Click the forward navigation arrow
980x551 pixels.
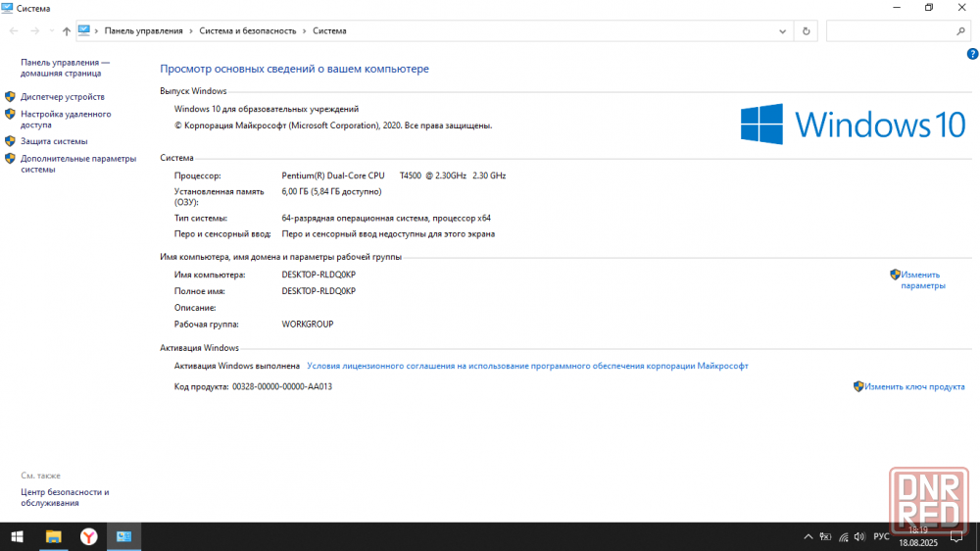click(34, 30)
